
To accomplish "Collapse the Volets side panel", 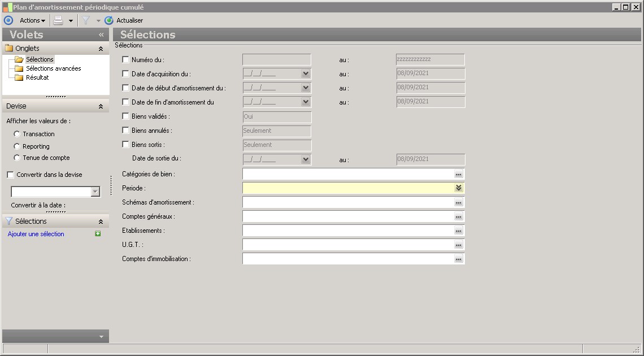I will click(x=101, y=35).
